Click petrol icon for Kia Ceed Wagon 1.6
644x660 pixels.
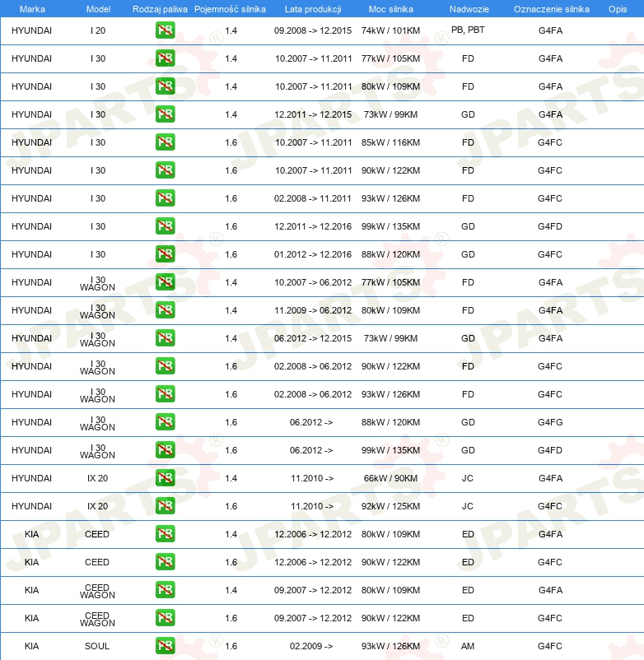tap(165, 618)
